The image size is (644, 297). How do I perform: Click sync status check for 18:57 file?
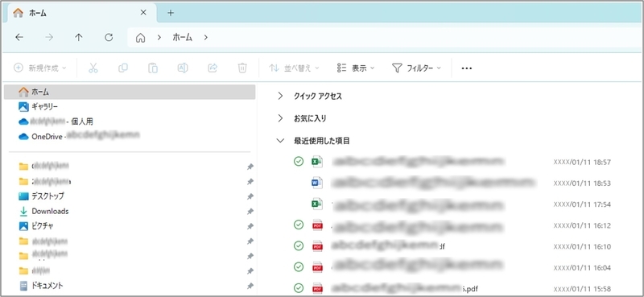click(x=299, y=162)
